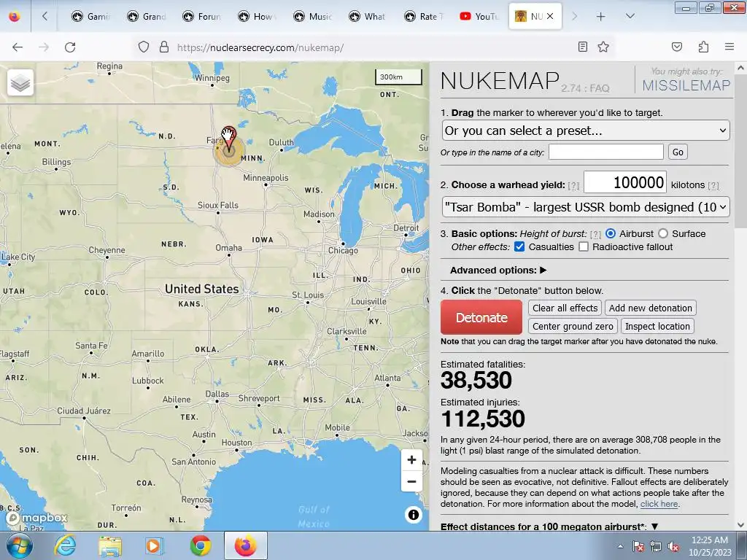The height and width of the screenshot is (560, 747).
Task: Select the Surface radio button
Action: coord(663,234)
